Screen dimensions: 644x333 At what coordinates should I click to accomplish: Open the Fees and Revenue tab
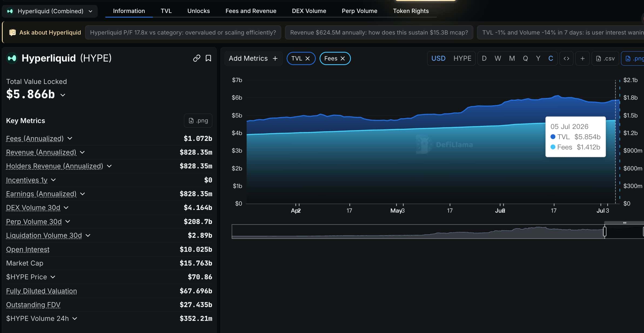coord(251,11)
